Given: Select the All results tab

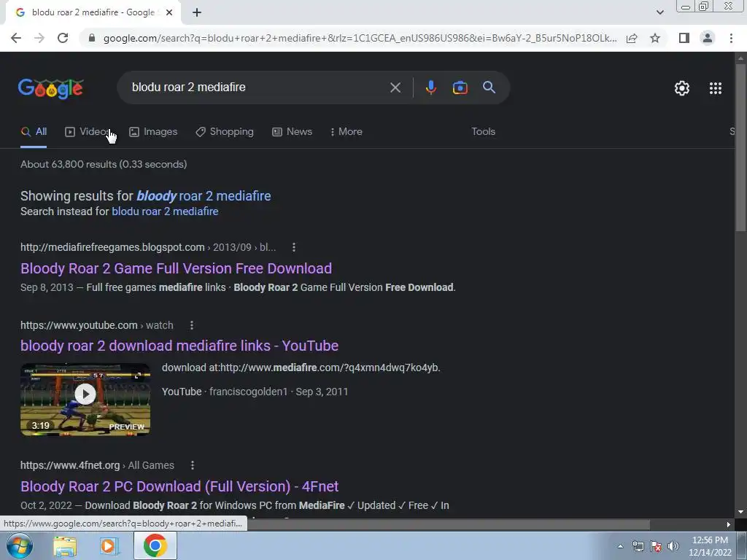Looking at the screenshot, I should (34, 132).
